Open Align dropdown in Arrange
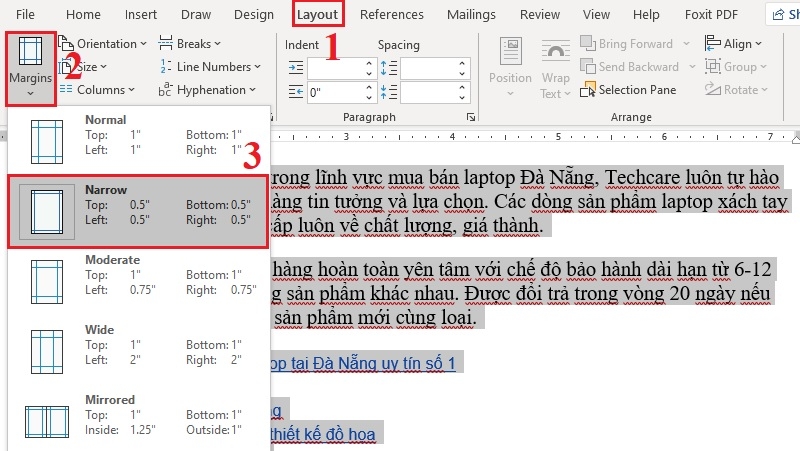800x451 pixels. [733, 44]
